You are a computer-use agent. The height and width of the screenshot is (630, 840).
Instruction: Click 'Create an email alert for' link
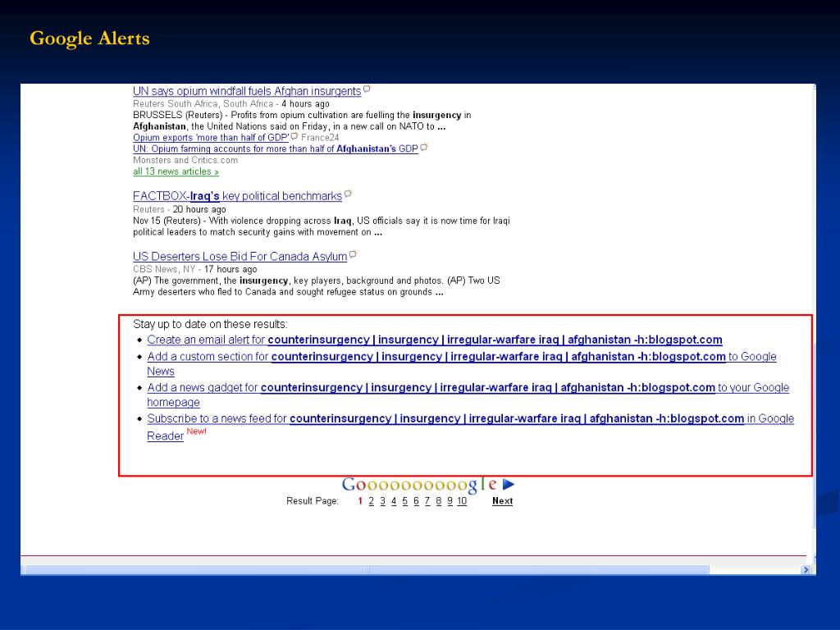[x=435, y=340]
